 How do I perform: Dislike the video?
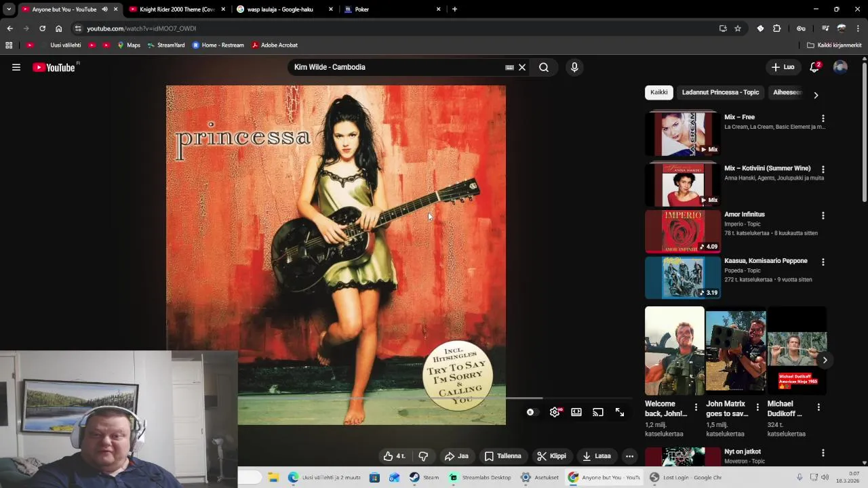tap(423, 456)
